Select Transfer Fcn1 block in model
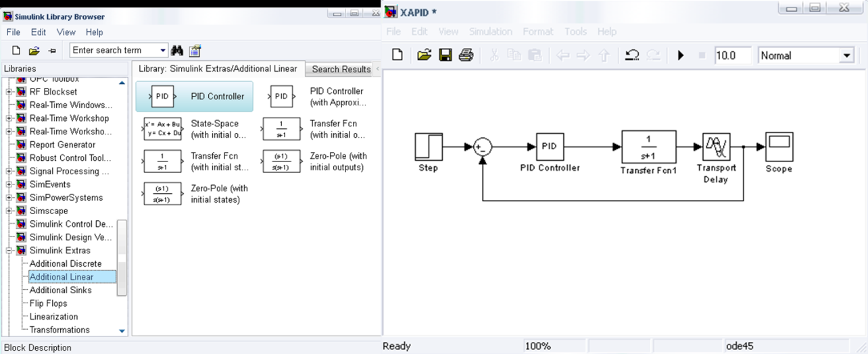Screen dimensions: 868x354 (x=648, y=147)
